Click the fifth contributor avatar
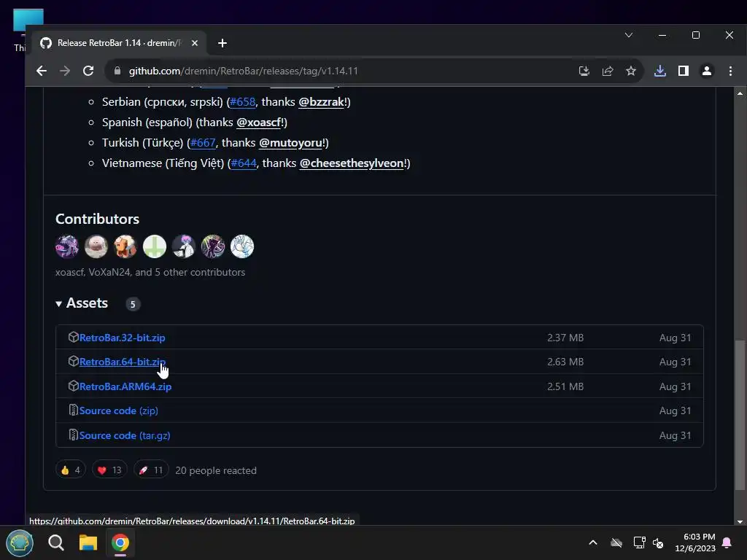Screen dimensions: 747x560 point(184,246)
